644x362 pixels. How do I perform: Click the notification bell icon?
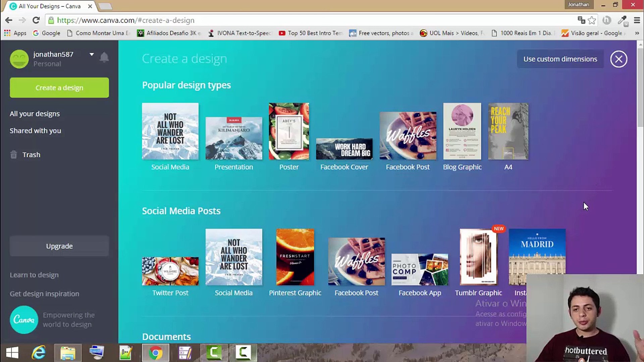[104, 57]
